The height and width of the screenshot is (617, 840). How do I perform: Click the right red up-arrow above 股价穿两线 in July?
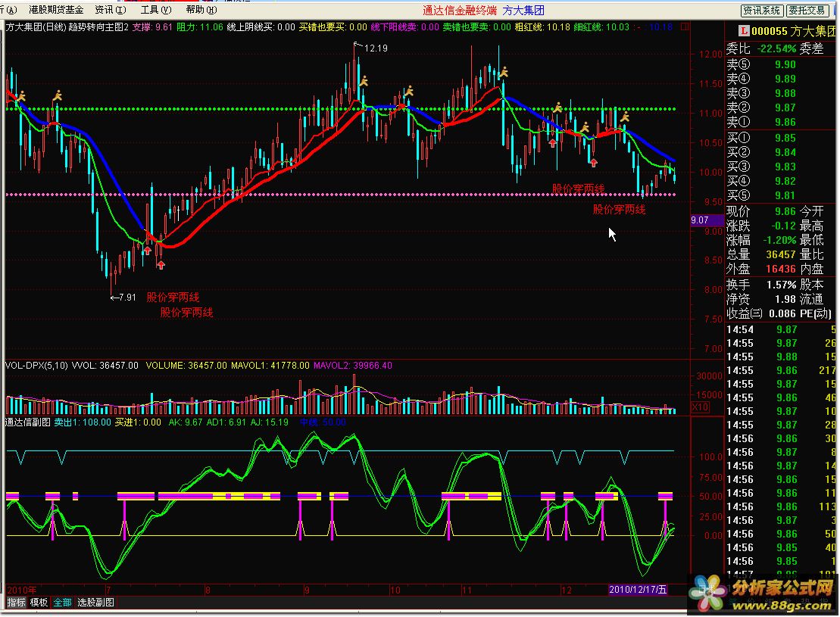161,264
